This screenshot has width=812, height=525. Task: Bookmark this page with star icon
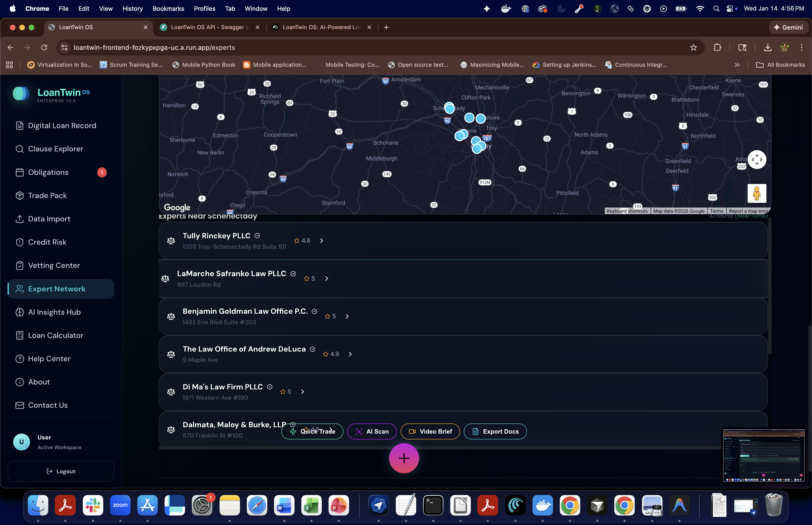click(x=693, y=47)
